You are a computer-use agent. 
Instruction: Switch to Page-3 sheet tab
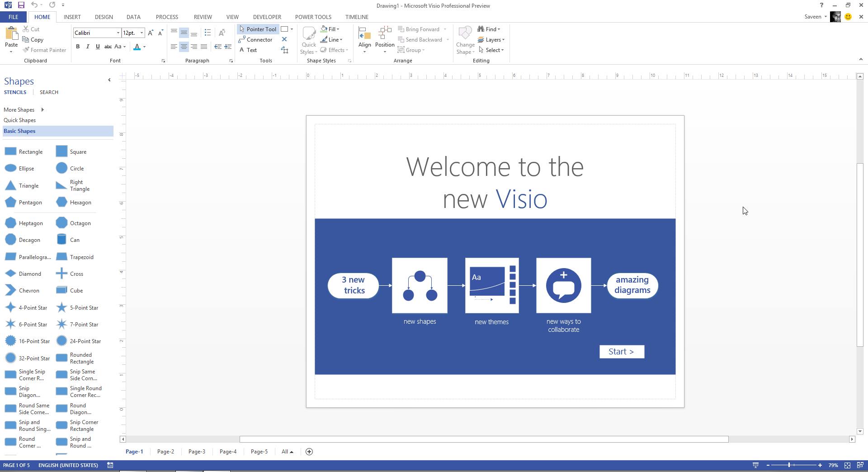pos(197,452)
